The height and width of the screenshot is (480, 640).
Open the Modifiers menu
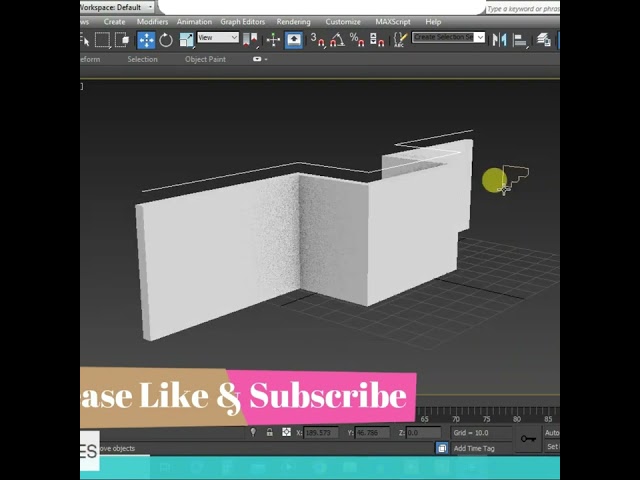pos(152,22)
